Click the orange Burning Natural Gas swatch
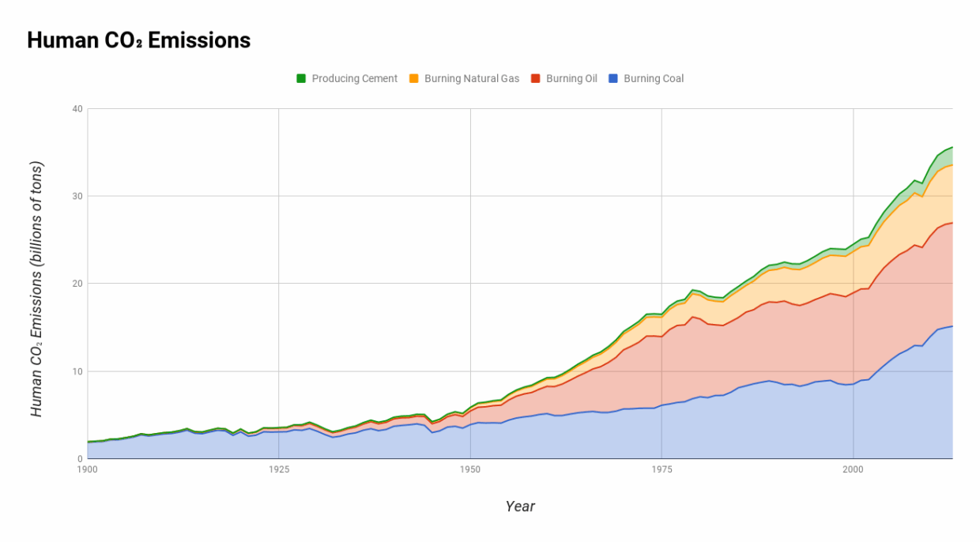980x542 pixels. pyautogui.click(x=413, y=78)
